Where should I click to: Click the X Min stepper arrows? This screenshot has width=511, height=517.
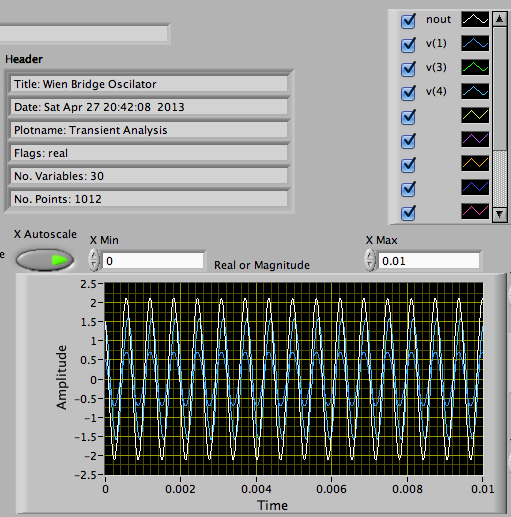[x=94, y=260]
